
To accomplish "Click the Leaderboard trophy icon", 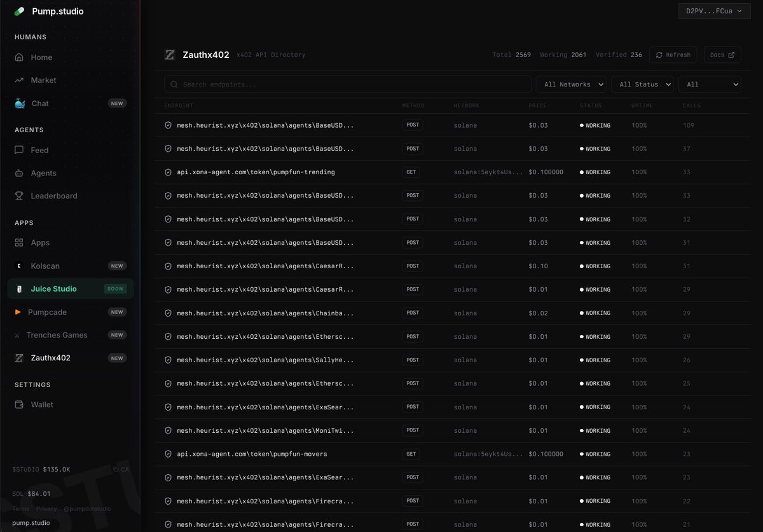I will click(x=19, y=196).
